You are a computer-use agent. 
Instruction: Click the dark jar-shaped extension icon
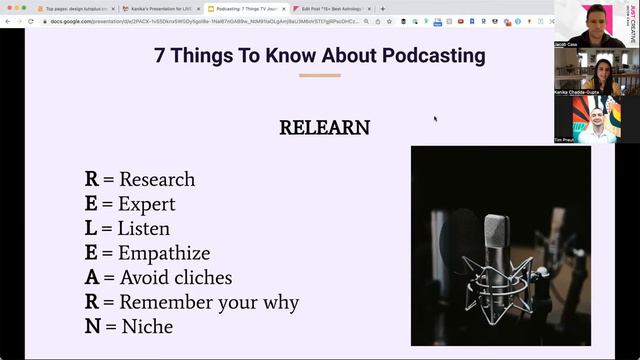click(x=403, y=21)
